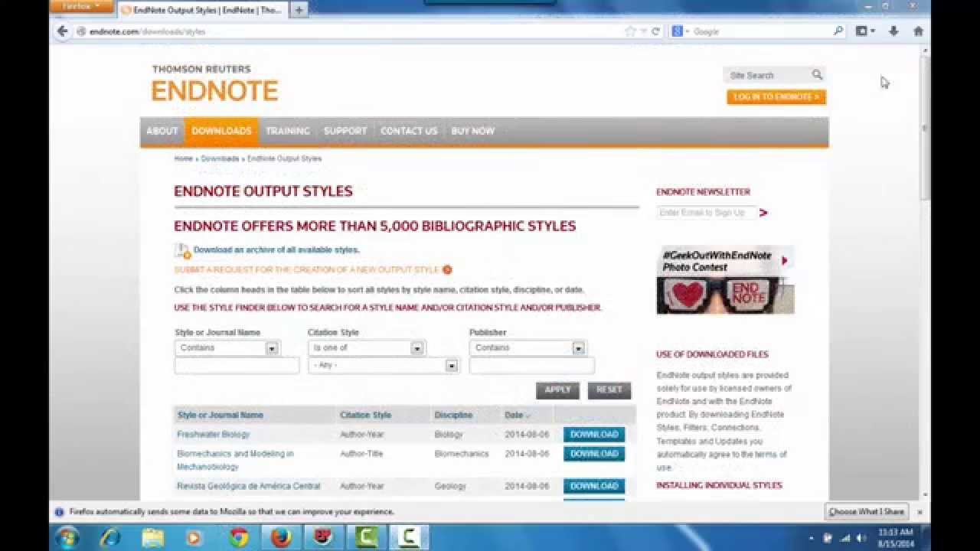
Task: Sort table by Discipline column header
Action: (453, 416)
